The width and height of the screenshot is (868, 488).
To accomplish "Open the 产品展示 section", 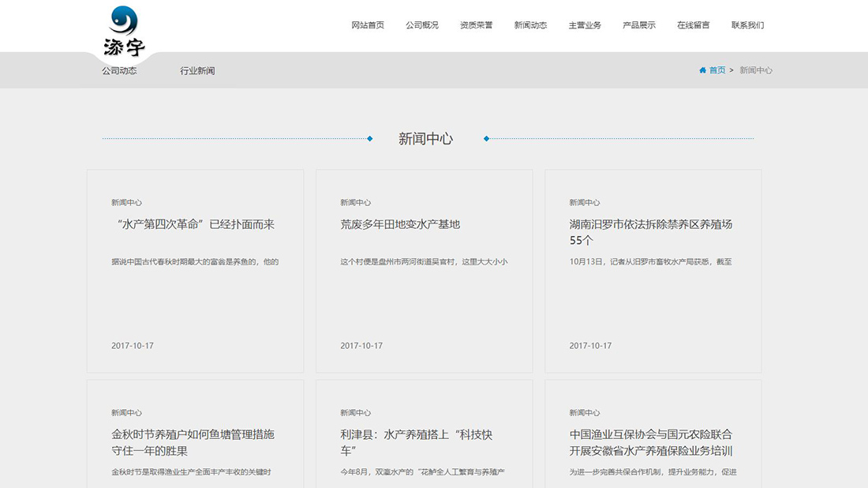I will (x=638, y=24).
